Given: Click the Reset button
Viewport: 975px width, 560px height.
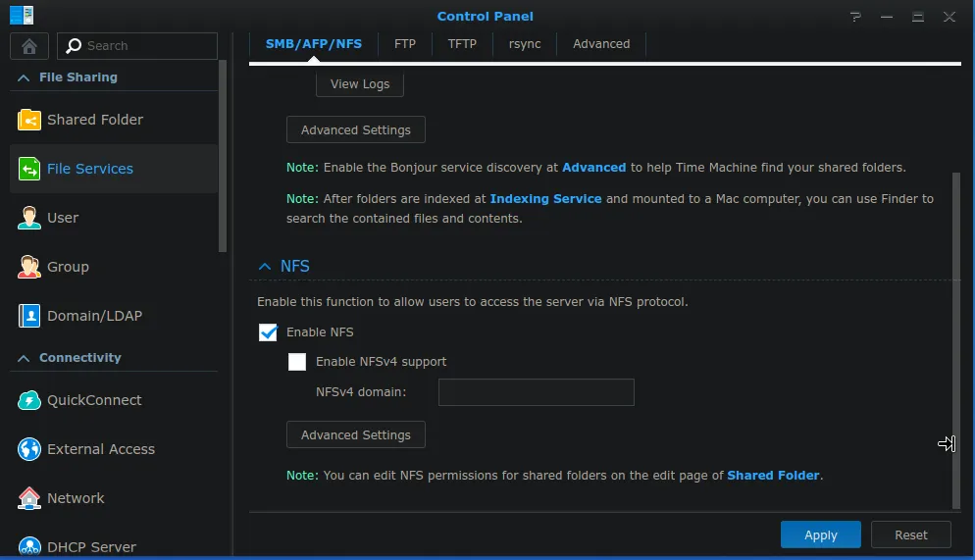Looking at the screenshot, I should click(911, 535).
